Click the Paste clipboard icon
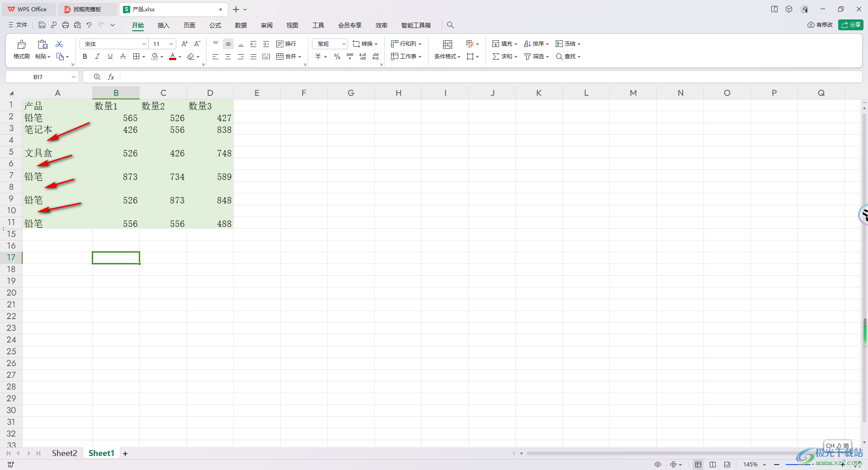The image size is (868, 470). (42, 44)
